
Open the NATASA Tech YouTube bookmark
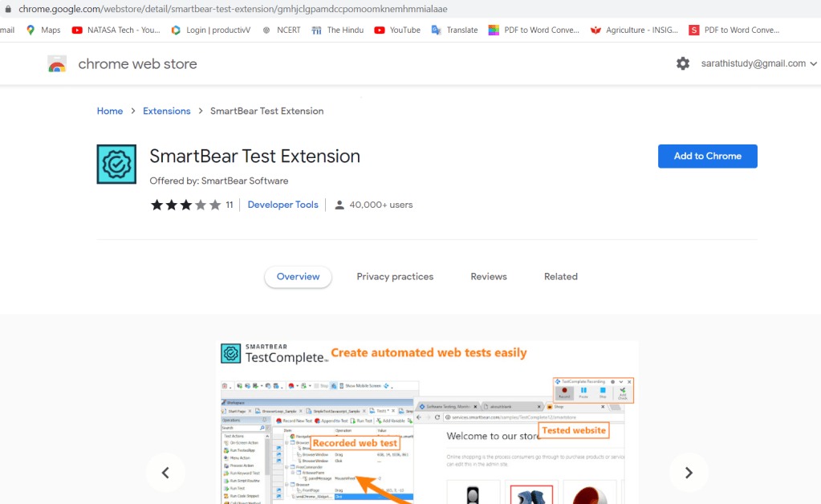tap(116, 30)
